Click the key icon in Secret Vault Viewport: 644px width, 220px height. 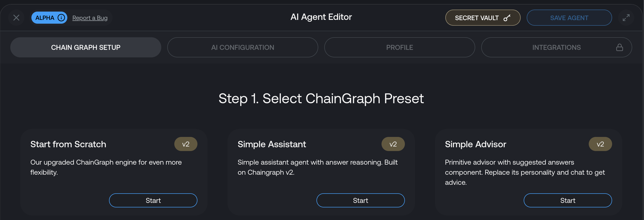[507, 18]
